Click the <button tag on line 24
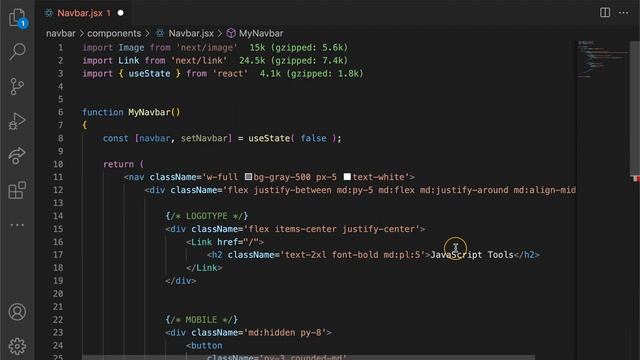This screenshot has width=640, height=360. tap(204, 346)
